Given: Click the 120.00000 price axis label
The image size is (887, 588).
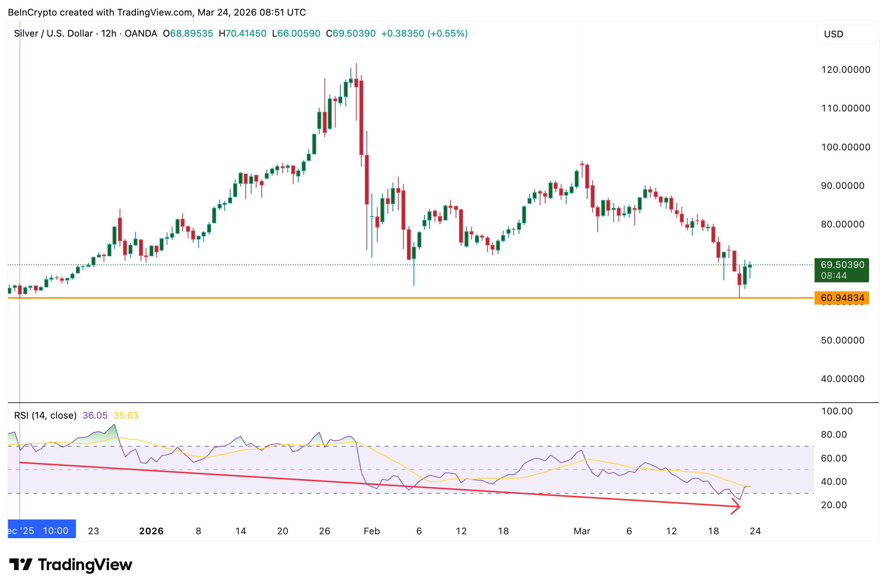Looking at the screenshot, I should 845,70.
